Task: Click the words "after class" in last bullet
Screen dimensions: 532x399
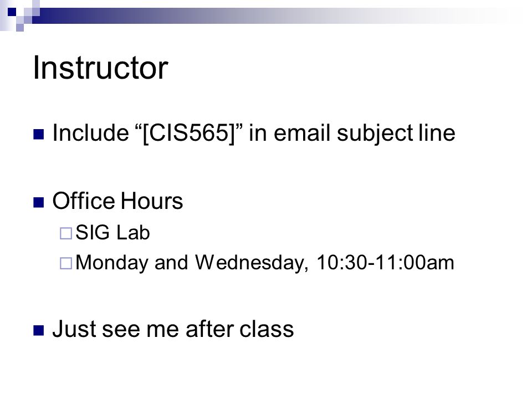Action: point(239,329)
